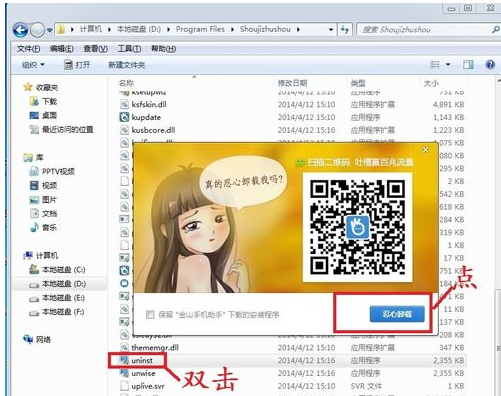This screenshot has width=501, height=396.
Task: Open the 帮助(H) menu
Action: [x=163, y=49]
